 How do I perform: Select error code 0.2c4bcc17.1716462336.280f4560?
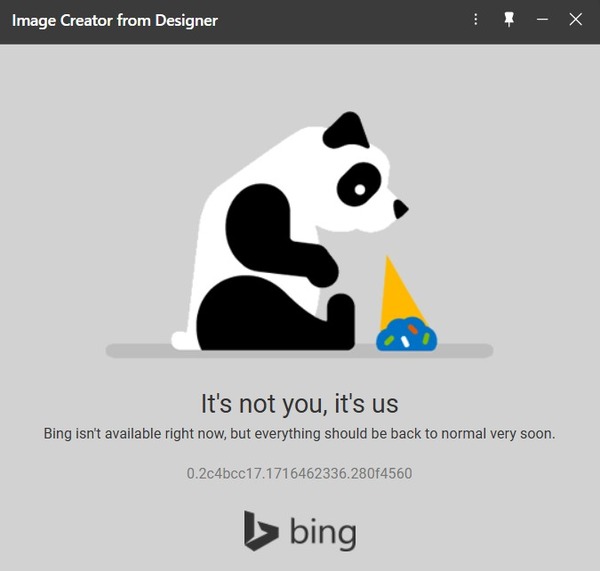(299, 473)
